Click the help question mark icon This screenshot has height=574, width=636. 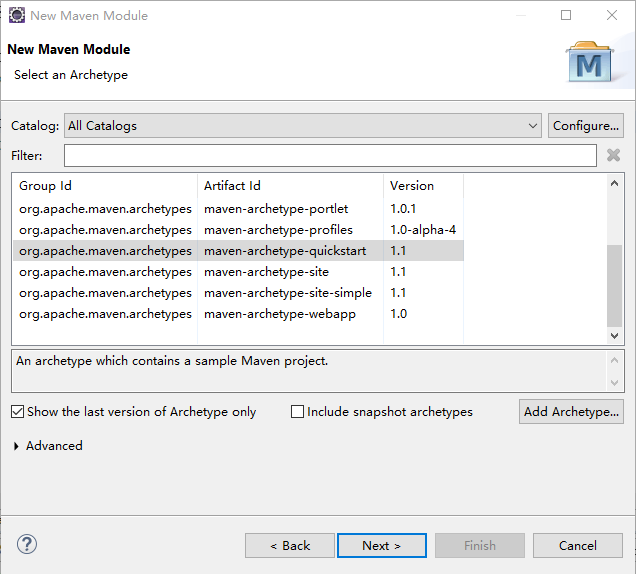(27, 544)
